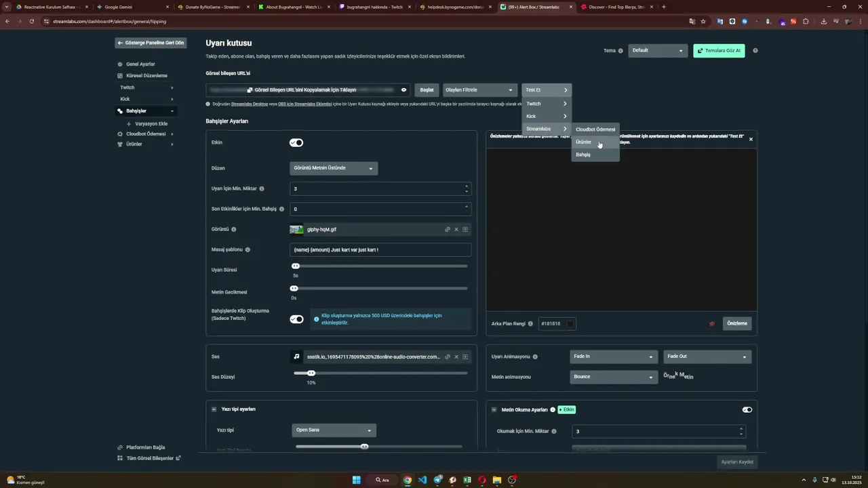Open the Open Sans font dropdown

(334, 430)
